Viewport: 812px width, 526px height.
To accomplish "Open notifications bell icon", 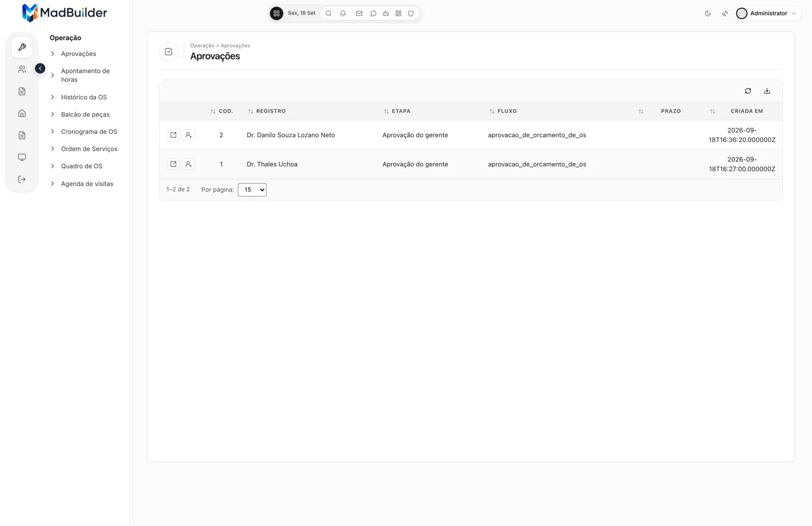I will tap(343, 14).
